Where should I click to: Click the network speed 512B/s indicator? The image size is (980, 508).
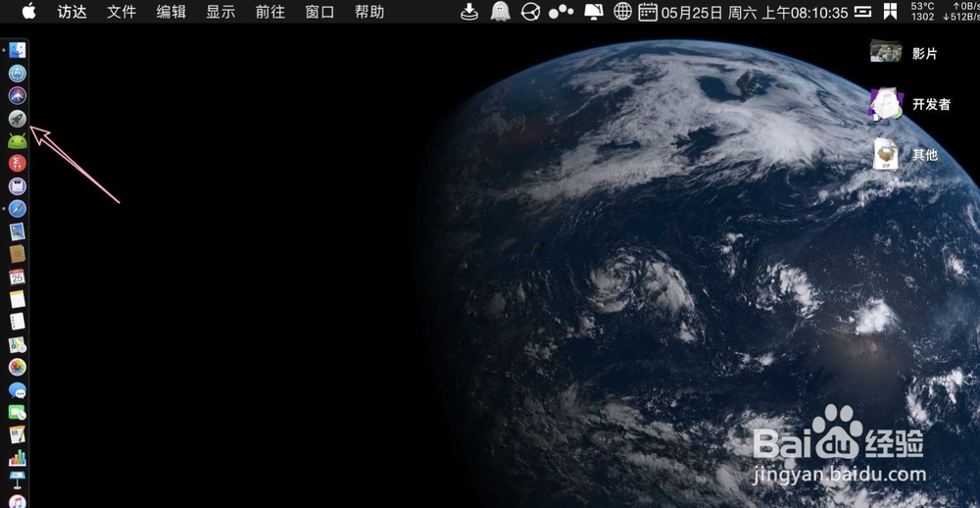[x=960, y=17]
